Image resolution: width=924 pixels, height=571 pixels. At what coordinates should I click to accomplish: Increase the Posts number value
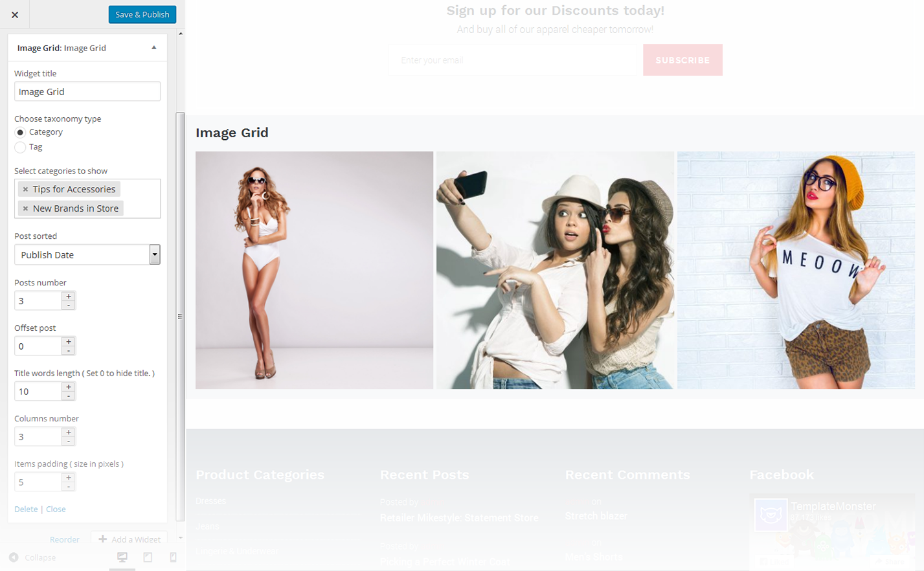[x=69, y=297]
